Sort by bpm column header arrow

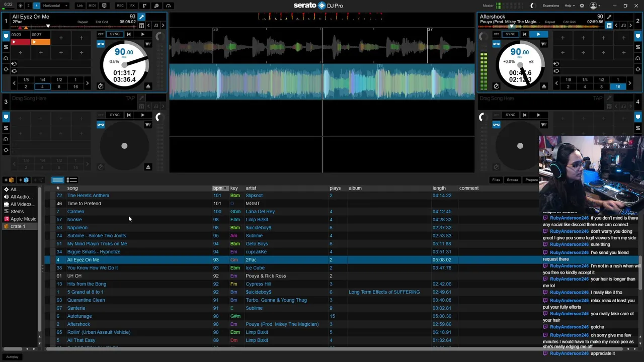pos(225,188)
